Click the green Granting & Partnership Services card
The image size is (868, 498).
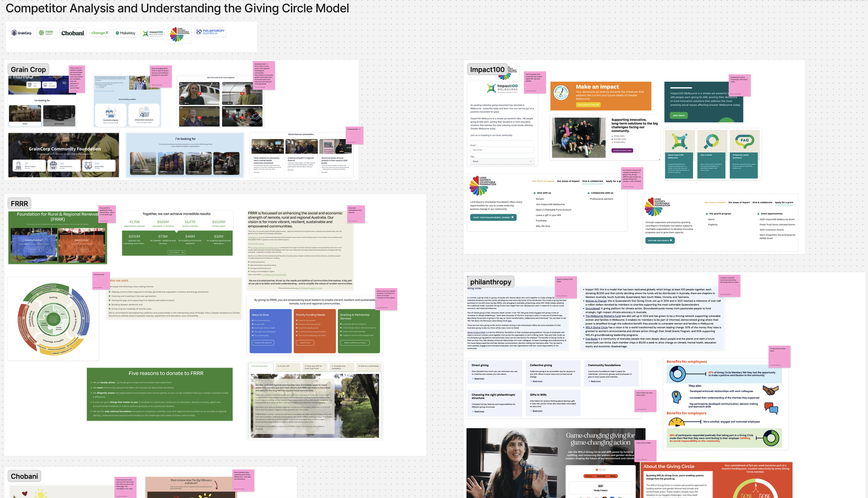point(359,331)
